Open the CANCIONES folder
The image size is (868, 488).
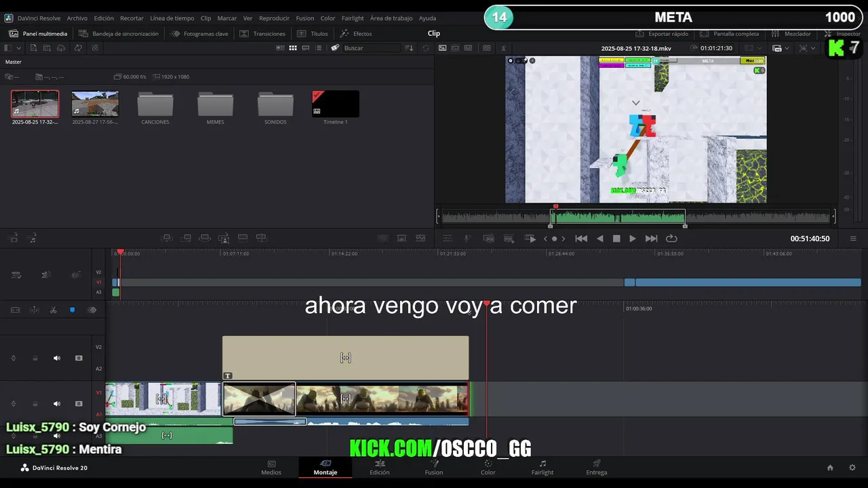click(x=155, y=104)
